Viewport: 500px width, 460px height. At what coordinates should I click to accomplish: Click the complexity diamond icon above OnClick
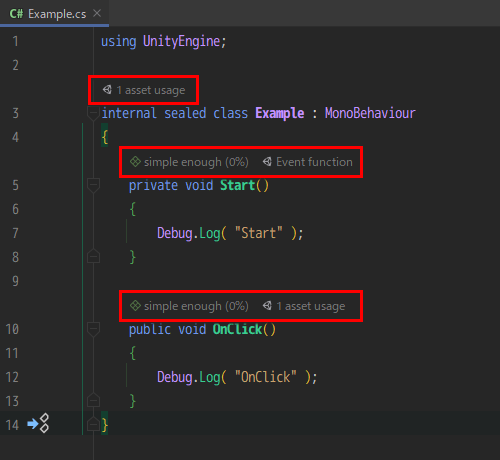pos(135,306)
